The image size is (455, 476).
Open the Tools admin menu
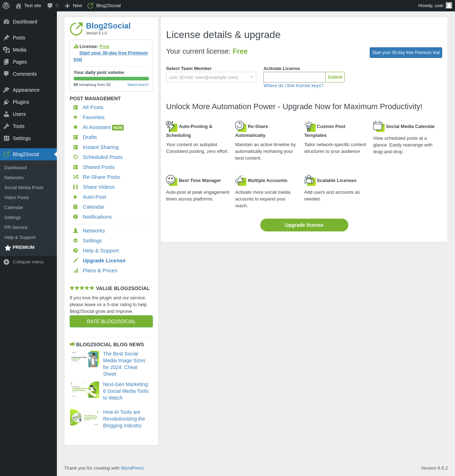pos(28,126)
